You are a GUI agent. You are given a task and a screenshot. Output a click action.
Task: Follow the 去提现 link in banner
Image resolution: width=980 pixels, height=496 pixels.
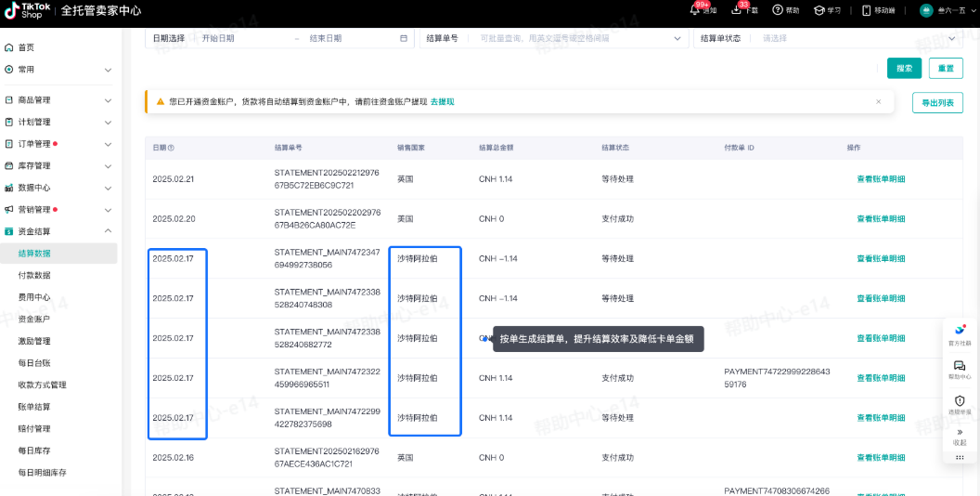[442, 101]
